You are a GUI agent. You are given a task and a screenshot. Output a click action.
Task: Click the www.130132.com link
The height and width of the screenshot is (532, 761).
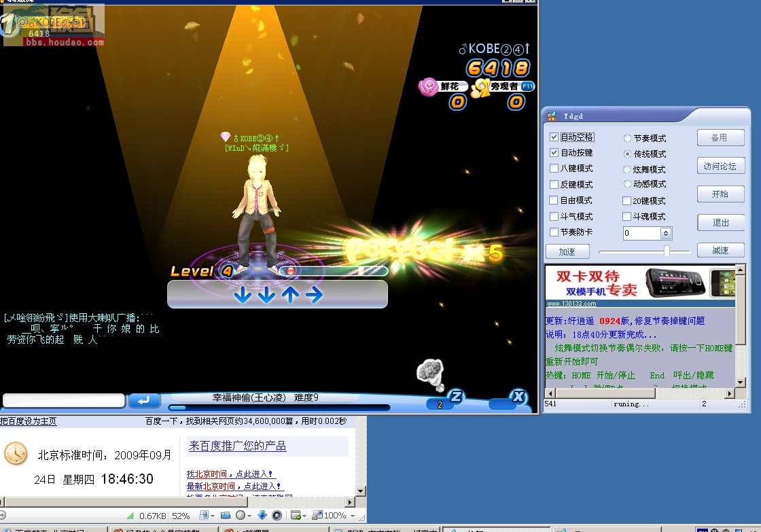click(x=571, y=304)
